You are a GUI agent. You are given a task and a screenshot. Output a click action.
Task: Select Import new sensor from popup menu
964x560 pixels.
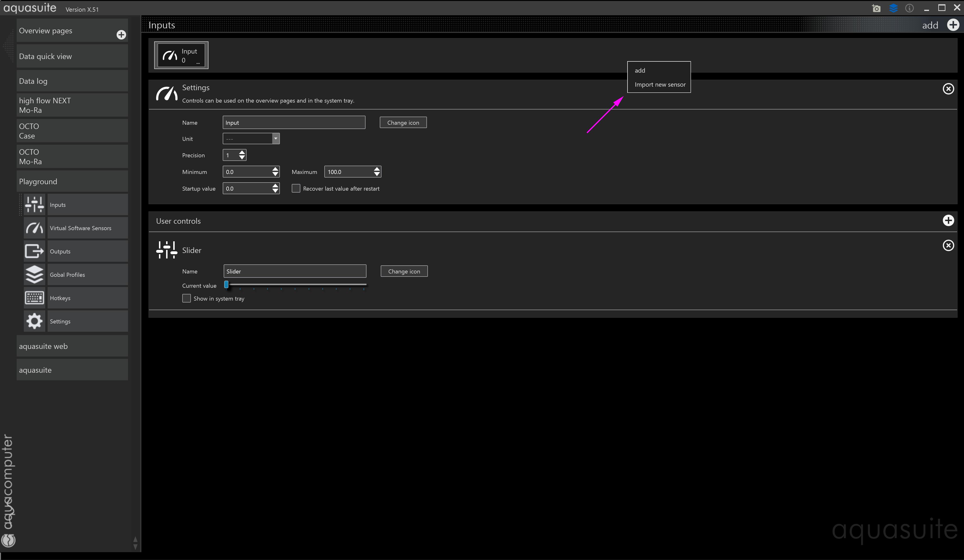[x=660, y=84]
